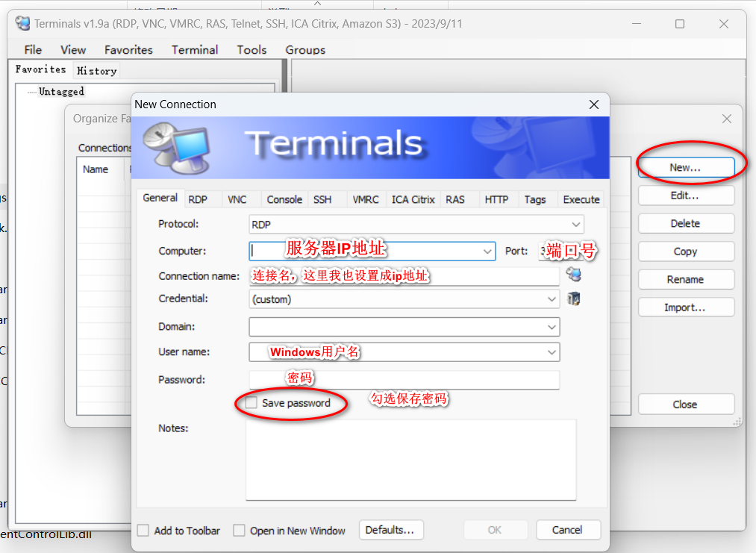Close the Organize Favorites window with X

pos(727,119)
